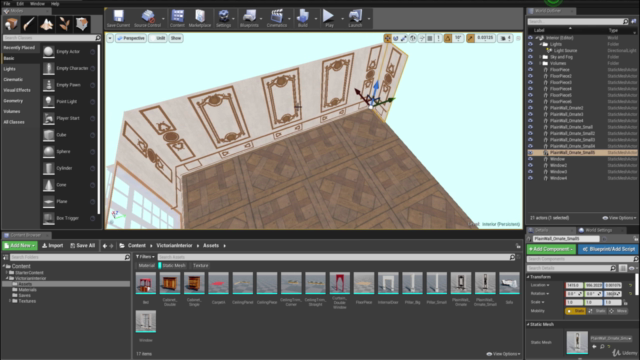Collapse the Transform section in Details
The image size is (640, 360).
click(x=528, y=277)
